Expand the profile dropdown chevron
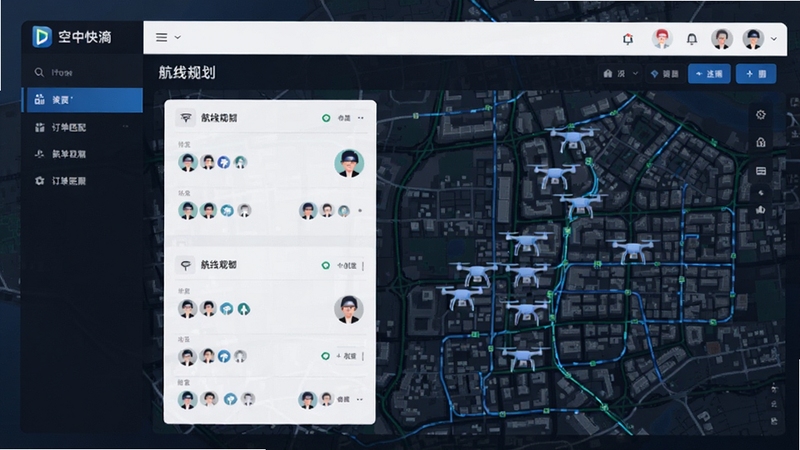 click(773, 39)
